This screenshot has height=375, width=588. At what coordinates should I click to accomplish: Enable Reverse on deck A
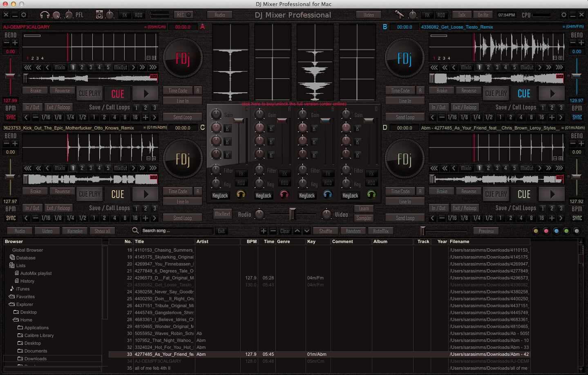63,91
